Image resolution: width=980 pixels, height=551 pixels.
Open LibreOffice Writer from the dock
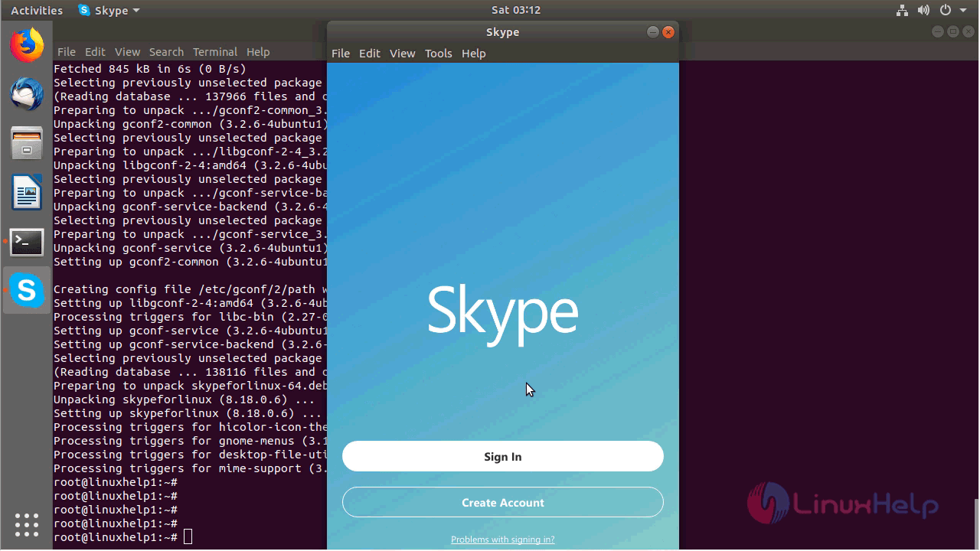(27, 192)
